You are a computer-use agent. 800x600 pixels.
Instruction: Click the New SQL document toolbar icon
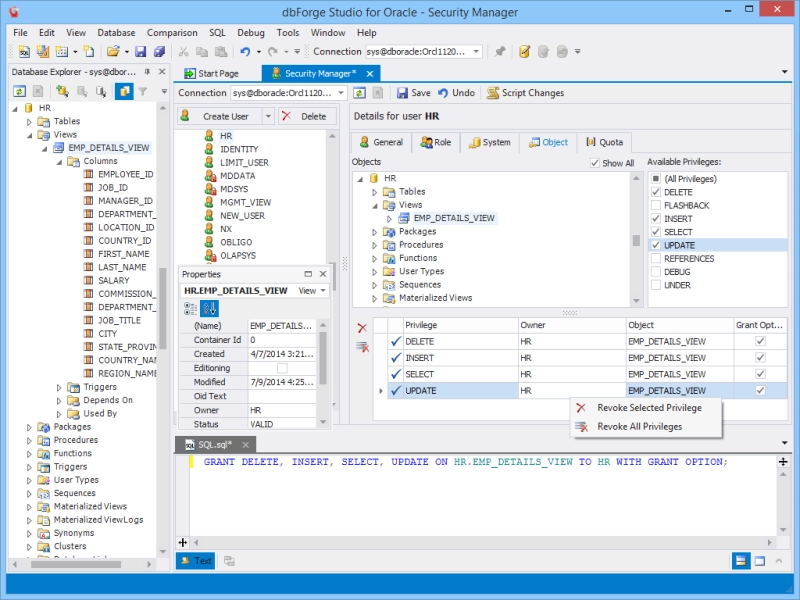24,52
